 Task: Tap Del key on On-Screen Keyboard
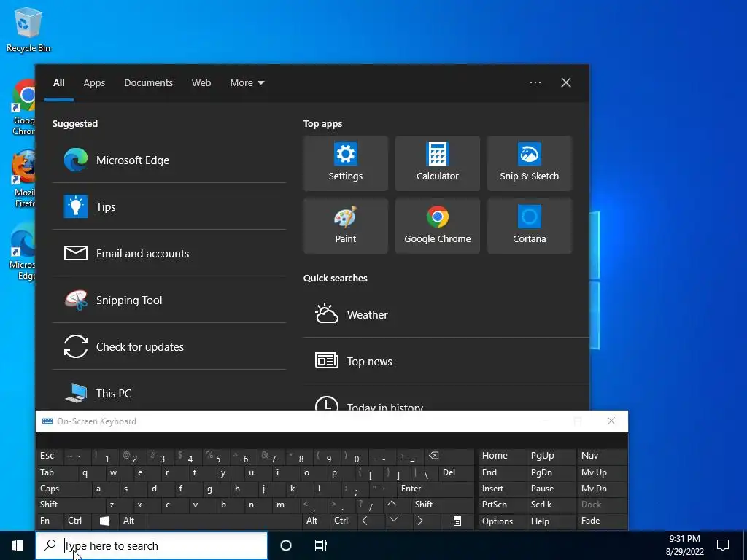tap(456, 472)
